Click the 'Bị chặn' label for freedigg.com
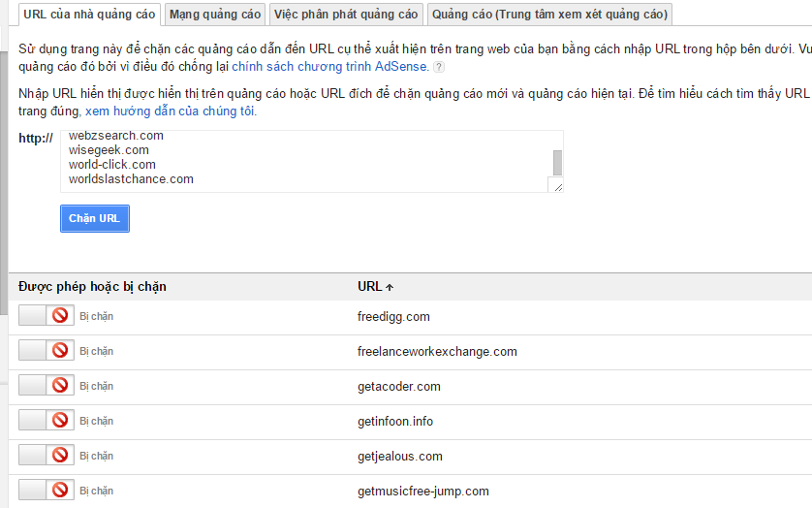Image resolution: width=812 pixels, height=508 pixels. (96, 316)
